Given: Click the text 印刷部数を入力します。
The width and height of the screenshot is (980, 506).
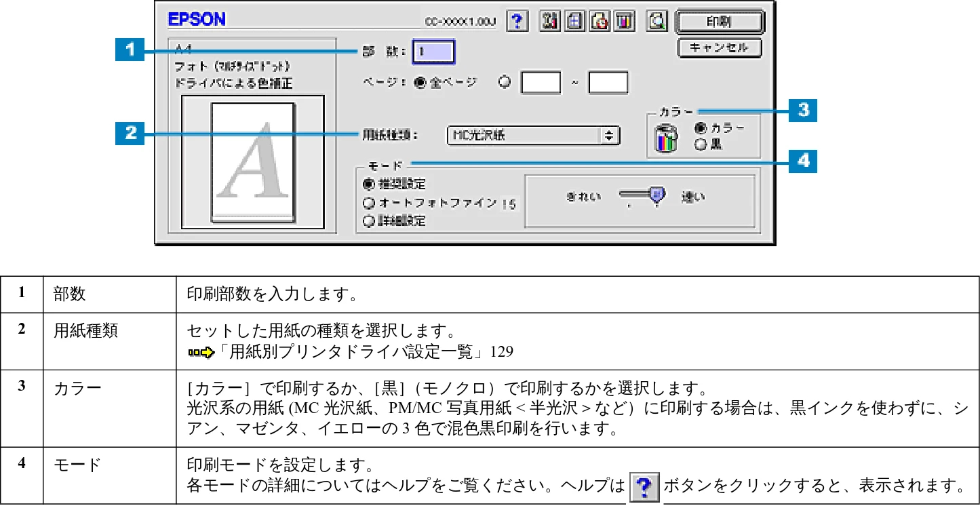Looking at the screenshot, I should point(272,294).
